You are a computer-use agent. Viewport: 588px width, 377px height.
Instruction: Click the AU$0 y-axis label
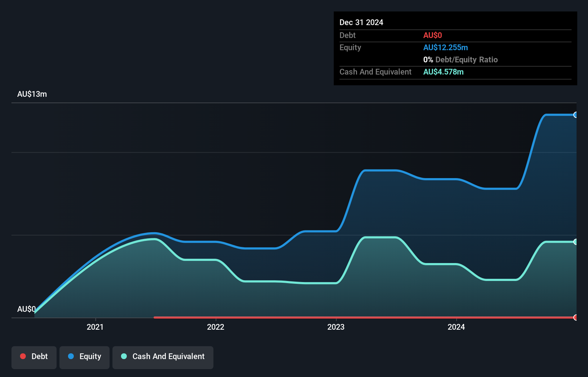(x=26, y=309)
